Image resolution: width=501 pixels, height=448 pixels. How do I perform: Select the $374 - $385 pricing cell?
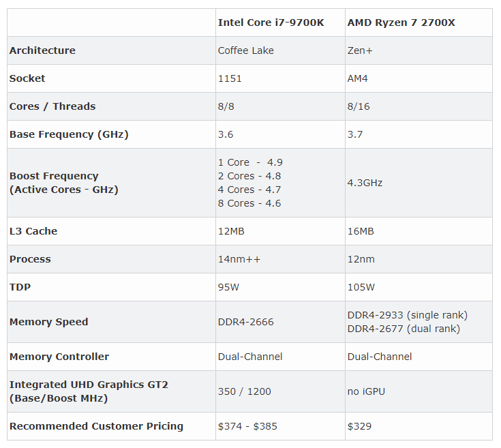coord(247,426)
